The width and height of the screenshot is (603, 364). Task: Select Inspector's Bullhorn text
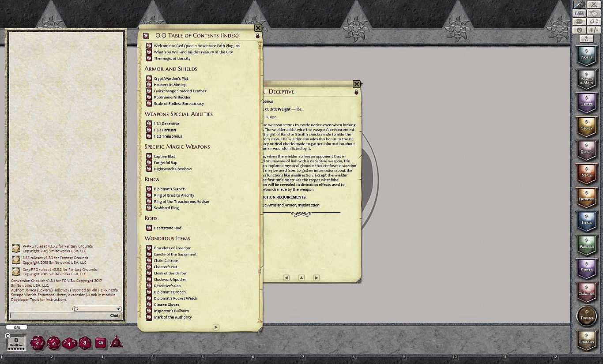171,311
